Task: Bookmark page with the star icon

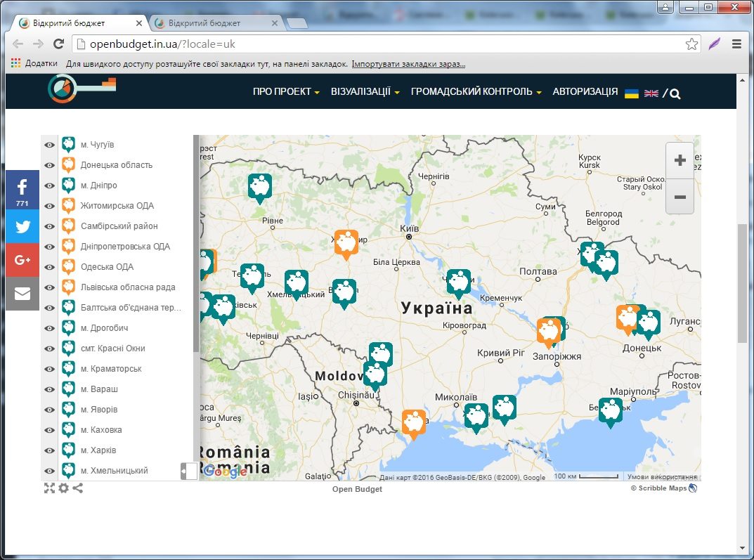Action: [x=691, y=44]
